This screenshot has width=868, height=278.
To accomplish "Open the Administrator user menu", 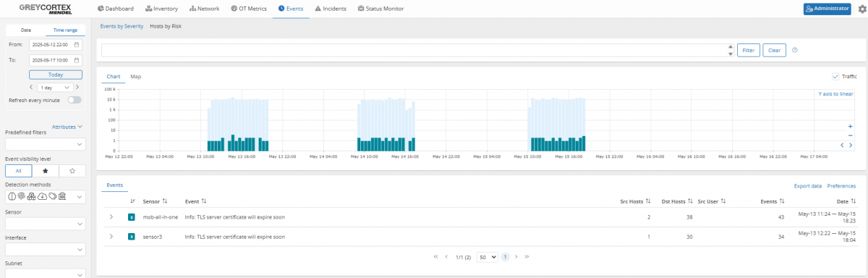I will click(827, 9).
